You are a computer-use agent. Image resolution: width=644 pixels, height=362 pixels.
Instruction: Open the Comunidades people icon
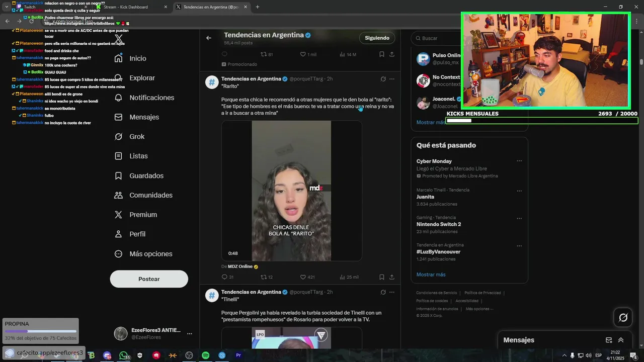(x=119, y=195)
